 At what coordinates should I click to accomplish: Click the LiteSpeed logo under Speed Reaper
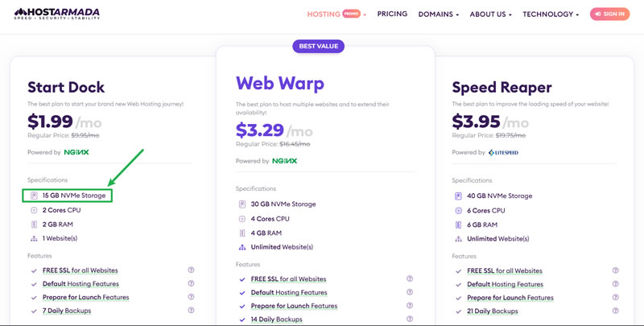pyautogui.click(x=503, y=152)
